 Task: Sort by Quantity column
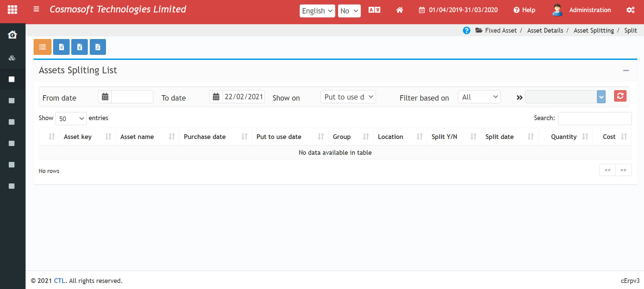565,137
